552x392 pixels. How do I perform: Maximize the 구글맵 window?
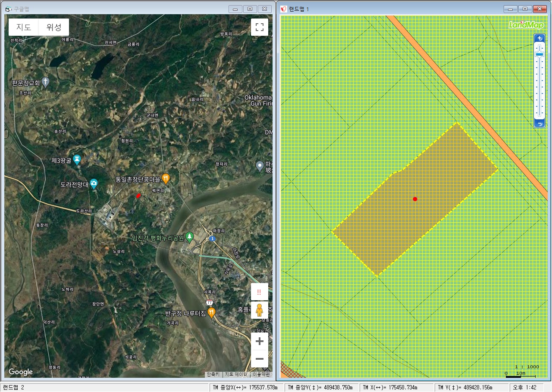click(x=250, y=9)
